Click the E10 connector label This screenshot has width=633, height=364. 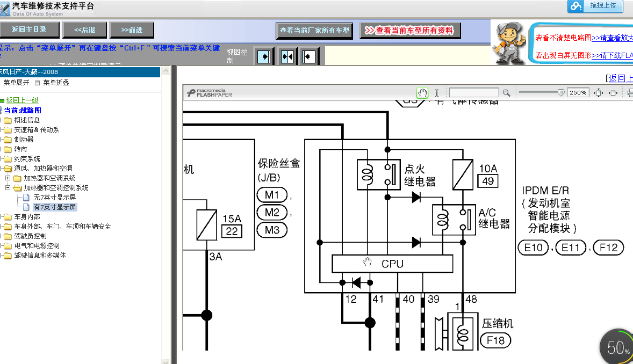pos(533,247)
